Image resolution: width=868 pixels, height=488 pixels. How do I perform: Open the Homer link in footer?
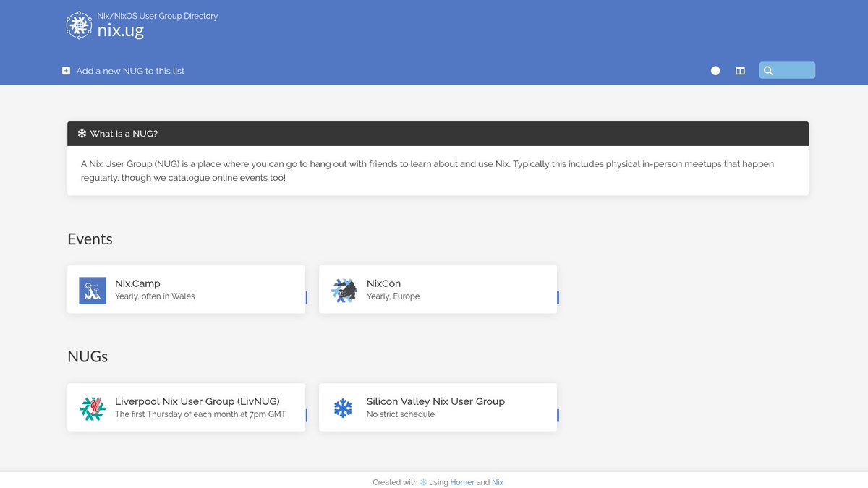(x=462, y=482)
